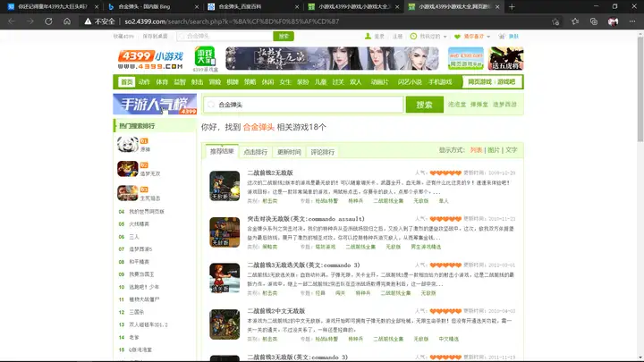Viewport: 644px width, 362px height.
Task: Open the 游戏大全 green game box icon
Action: tap(205, 57)
